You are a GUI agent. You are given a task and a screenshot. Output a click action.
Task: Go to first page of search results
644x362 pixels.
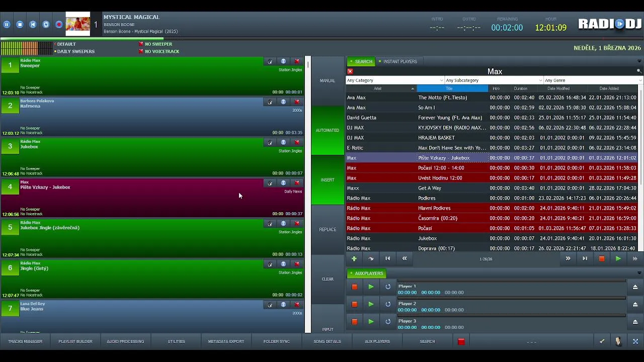(x=387, y=258)
